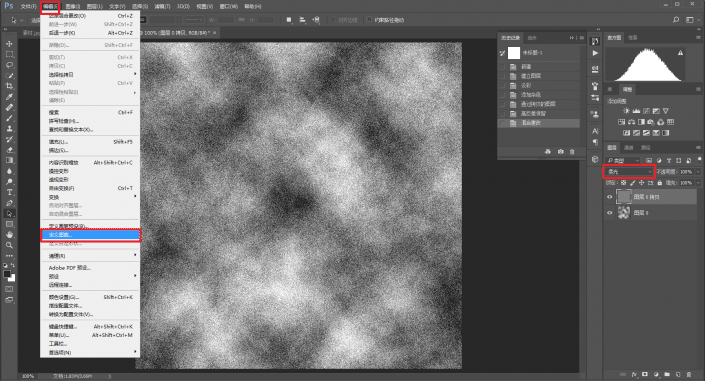This screenshot has height=381, width=705.
Task: Choose '自由变换(F)' from the Edit menu
Action: 90,188
